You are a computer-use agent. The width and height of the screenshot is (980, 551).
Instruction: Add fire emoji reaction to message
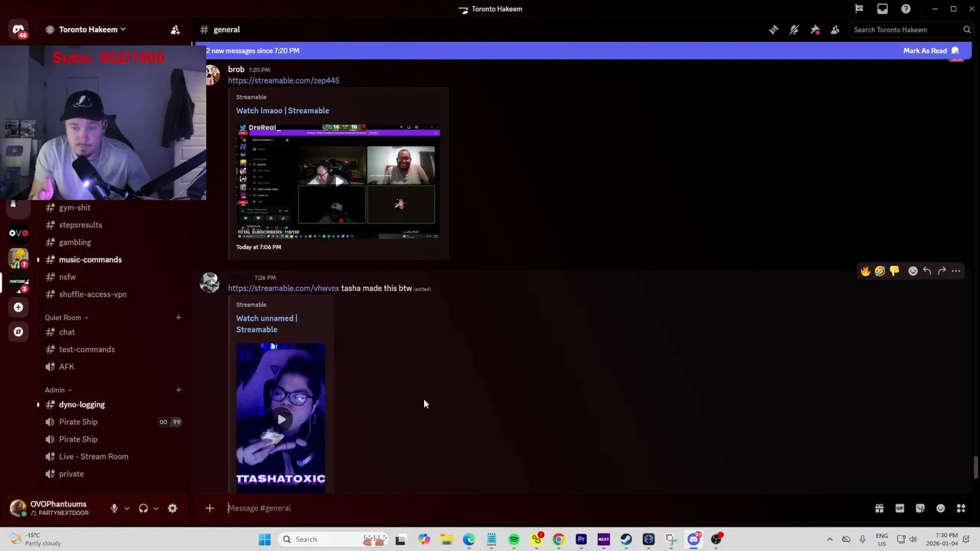[865, 271]
